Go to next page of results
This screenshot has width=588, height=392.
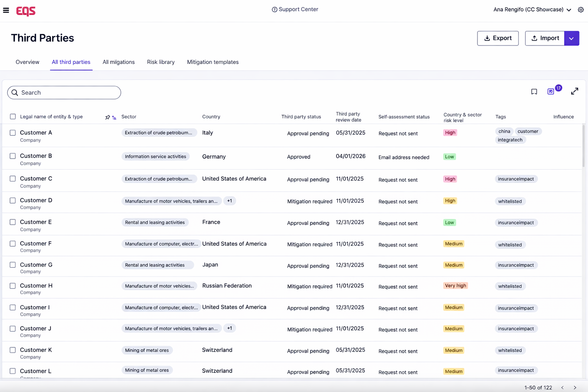[x=575, y=388]
